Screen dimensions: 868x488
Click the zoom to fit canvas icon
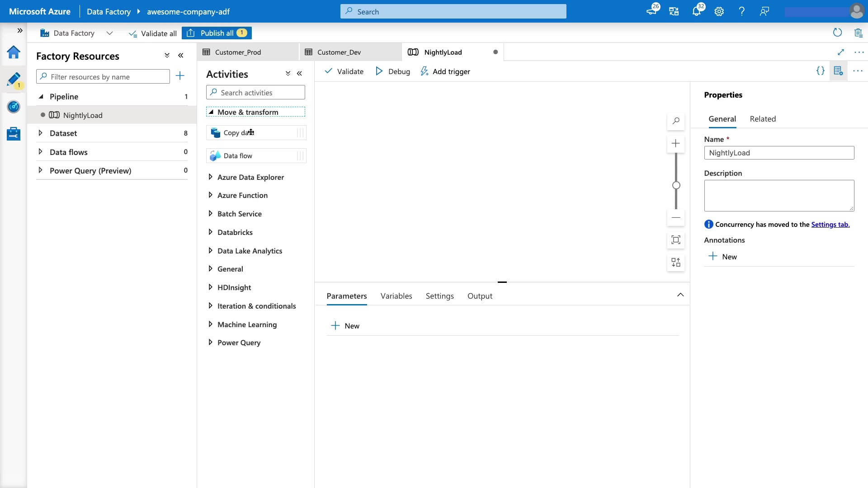(676, 240)
